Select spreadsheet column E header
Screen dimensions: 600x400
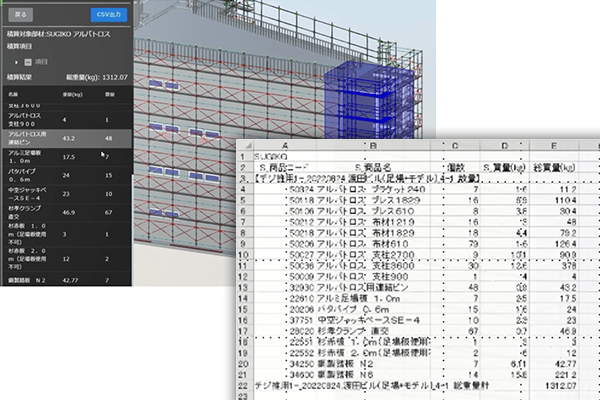554,146
